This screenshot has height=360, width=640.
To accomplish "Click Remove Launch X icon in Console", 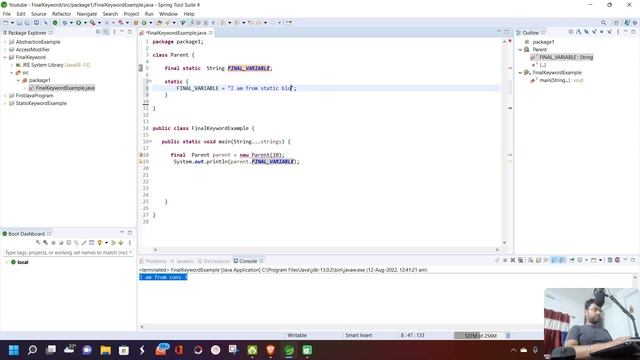I will 513,260.
